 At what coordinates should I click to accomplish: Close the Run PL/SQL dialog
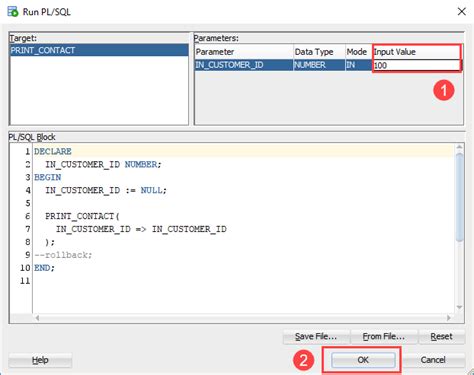[x=462, y=12]
